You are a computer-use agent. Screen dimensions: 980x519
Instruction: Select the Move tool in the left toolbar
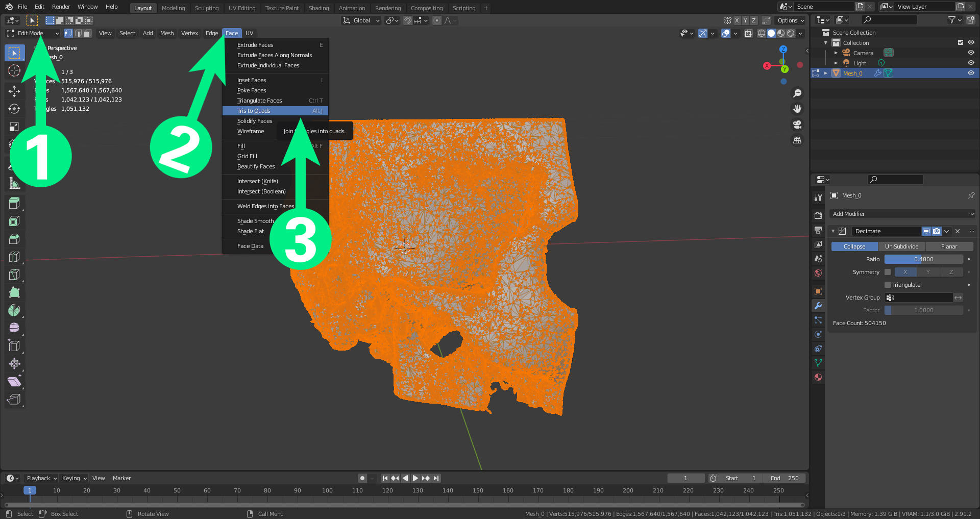pyautogui.click(x=14, y=91)
